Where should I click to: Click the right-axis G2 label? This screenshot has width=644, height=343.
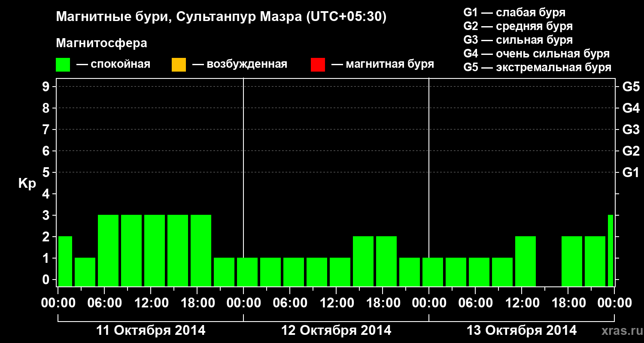[631, 151]
